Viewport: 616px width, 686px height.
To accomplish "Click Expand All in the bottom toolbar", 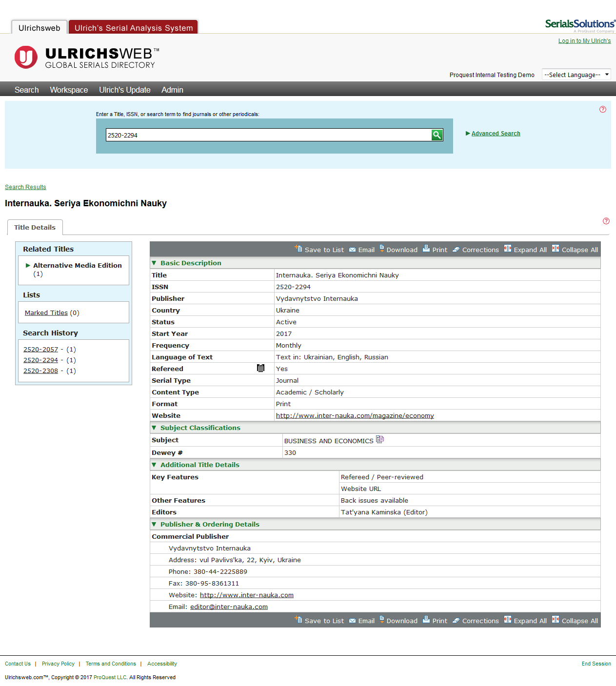I will [525, 620].
